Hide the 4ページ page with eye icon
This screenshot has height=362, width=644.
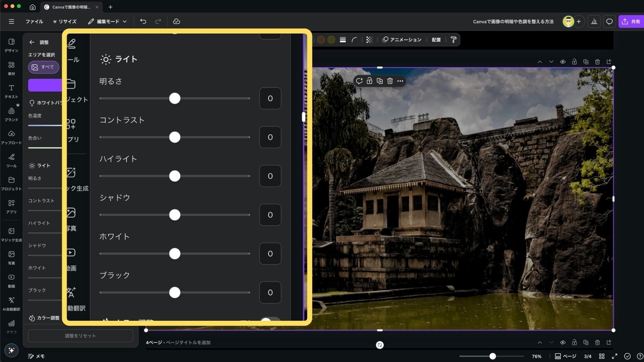click(x=563, y=342)
